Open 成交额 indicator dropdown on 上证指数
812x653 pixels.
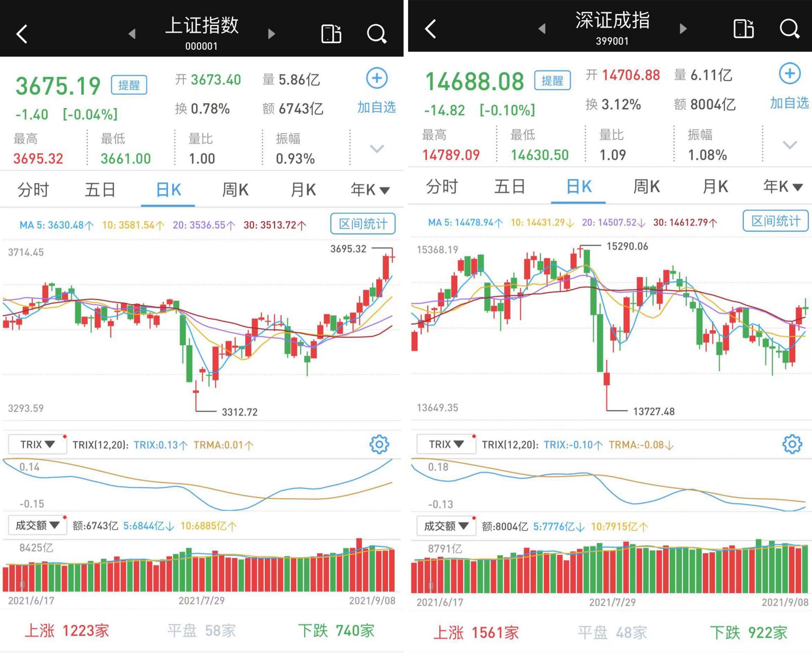pos(38,525)
